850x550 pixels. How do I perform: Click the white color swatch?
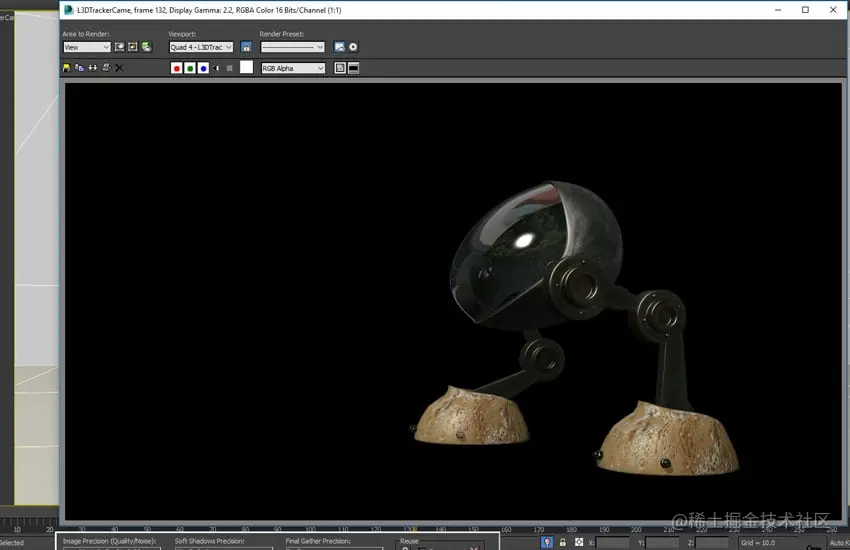tap(246, 68)
